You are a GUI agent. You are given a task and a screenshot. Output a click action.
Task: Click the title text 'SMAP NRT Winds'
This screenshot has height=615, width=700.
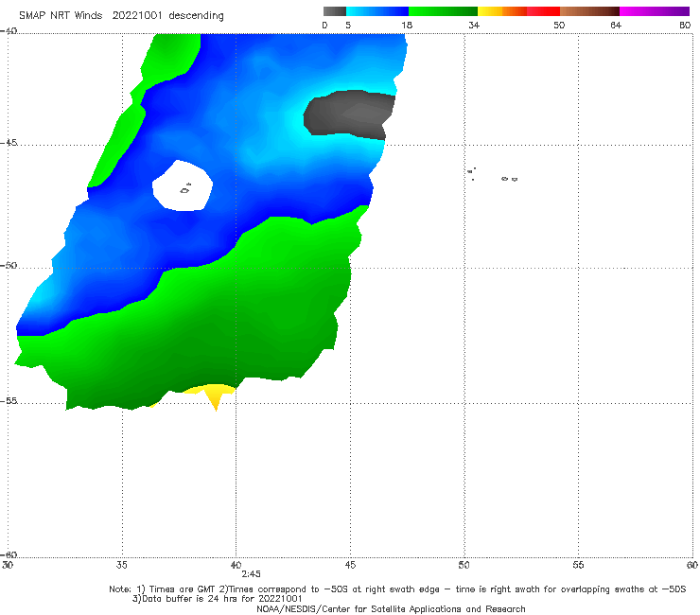(x=61, y=15)
